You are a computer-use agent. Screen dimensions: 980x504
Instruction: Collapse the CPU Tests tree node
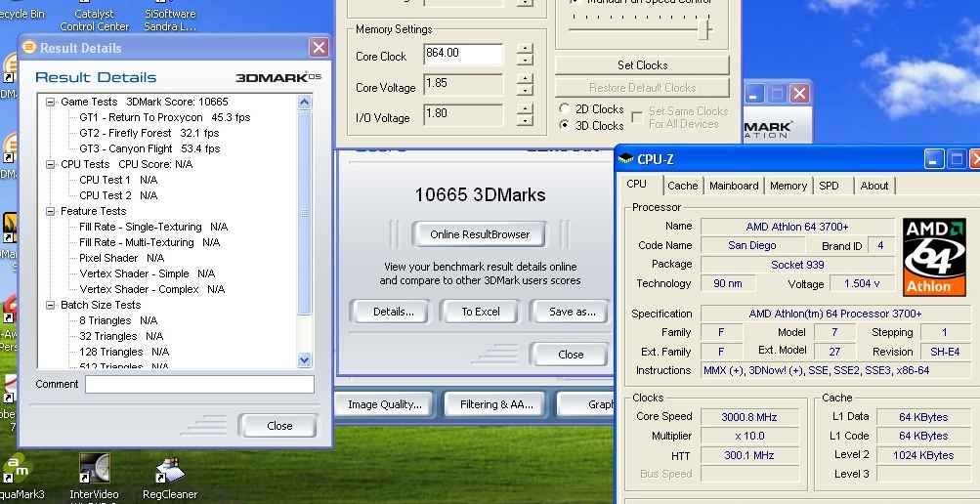[x=51, y=164]
